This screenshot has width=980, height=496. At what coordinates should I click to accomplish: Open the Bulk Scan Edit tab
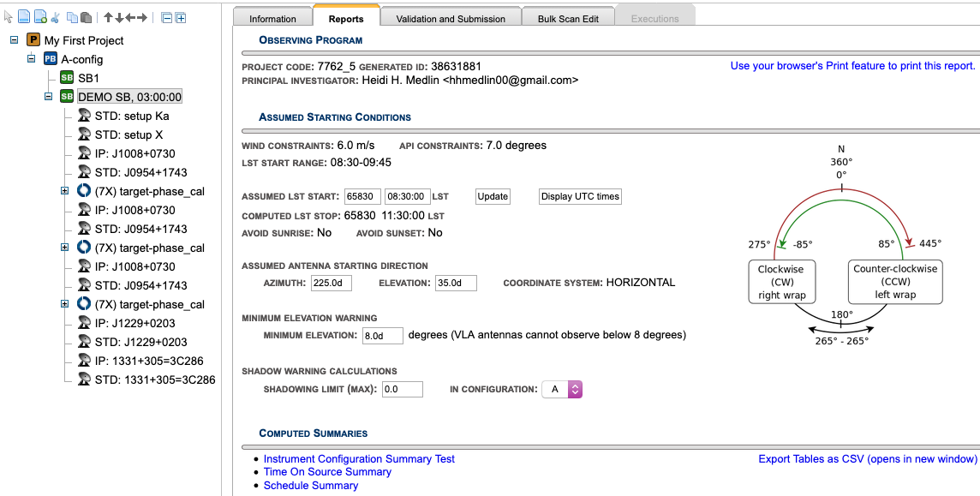point(574,18)
